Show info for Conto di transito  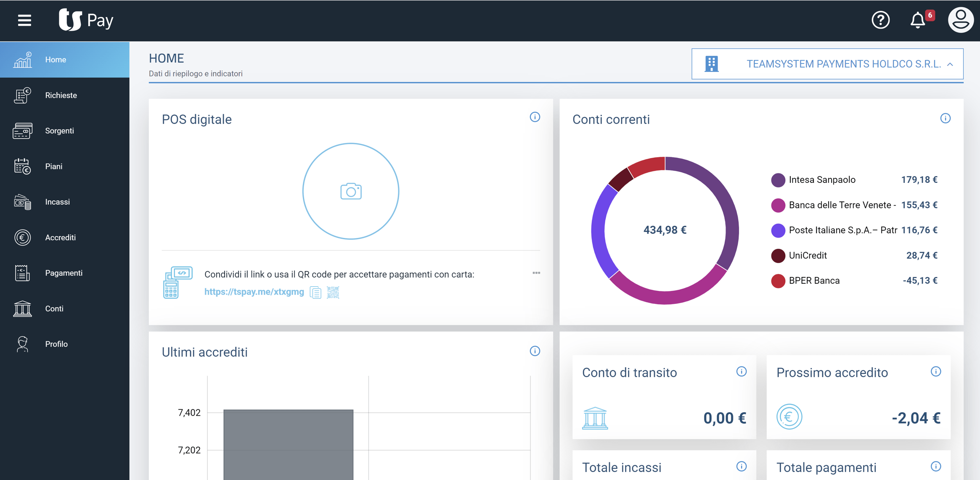pos(741,372)
